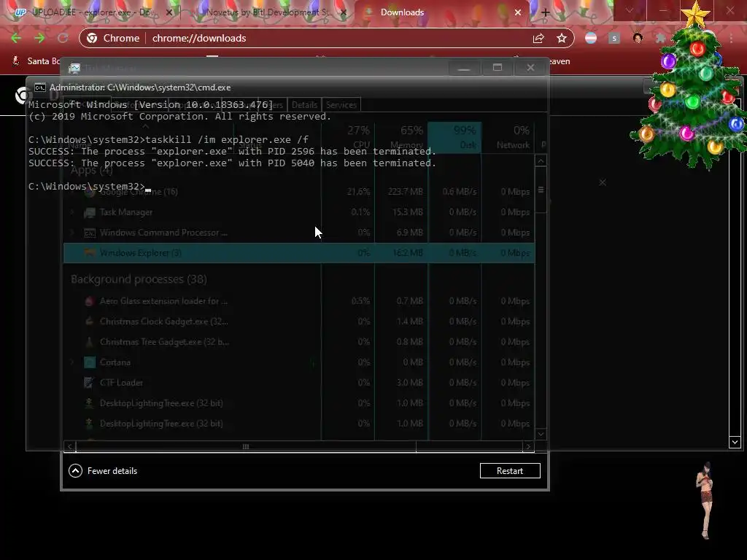This screenshot has height=560, width=747.
Task: Click the Chrome site info icon in address bar
Action: click(x=92, y=38)
